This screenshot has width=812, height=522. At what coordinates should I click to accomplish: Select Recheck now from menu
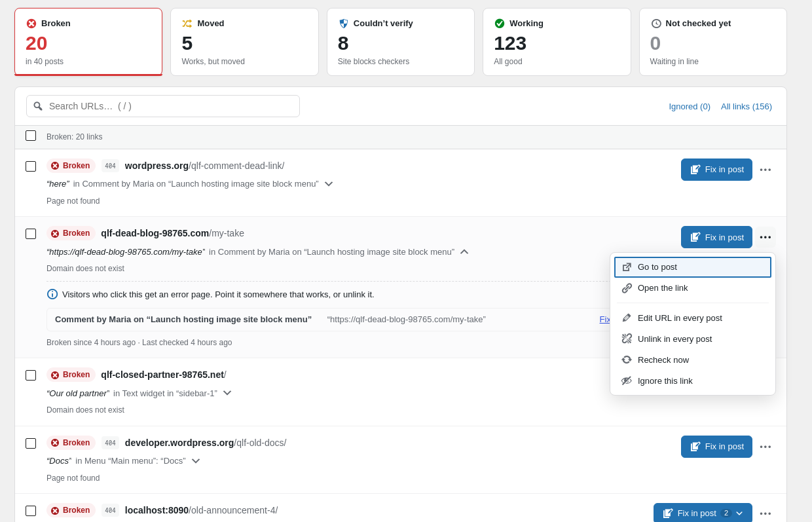click(x=693, y=360)
